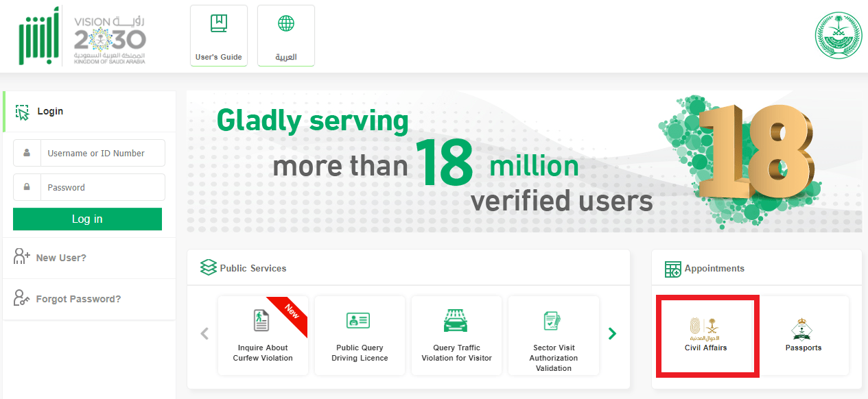The width and height of the screenshot is (868, 399).
Task: Focus the Username or ID Number field
Action: tap(89, 153)
